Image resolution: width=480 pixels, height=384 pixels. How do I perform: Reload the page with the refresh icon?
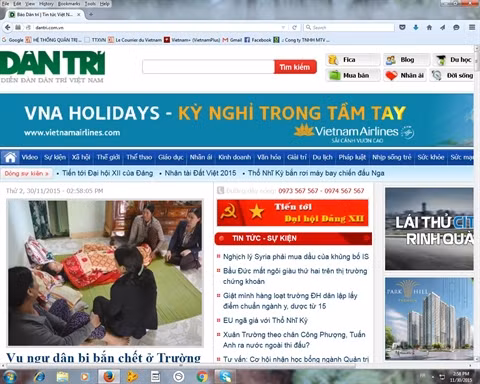point(294,27)
